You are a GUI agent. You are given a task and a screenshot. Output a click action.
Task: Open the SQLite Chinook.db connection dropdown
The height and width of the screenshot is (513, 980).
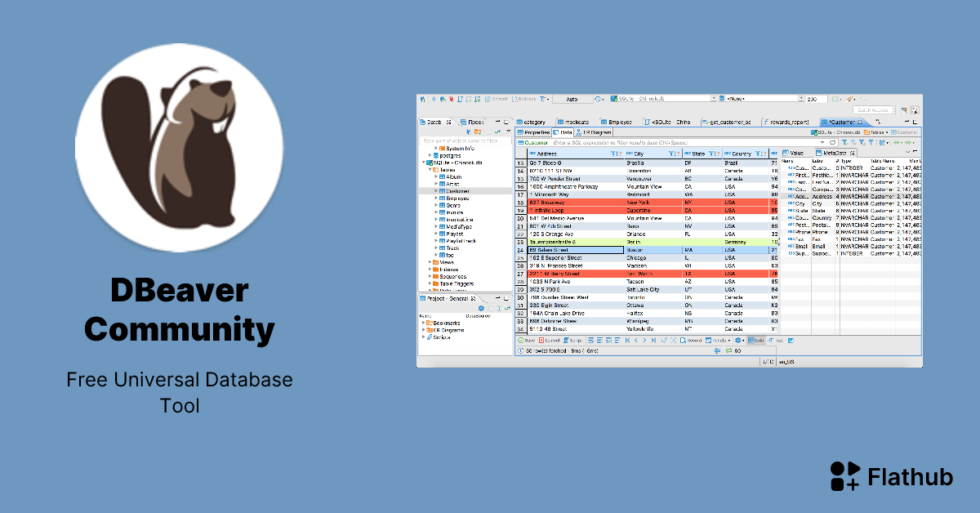[714, 98]
